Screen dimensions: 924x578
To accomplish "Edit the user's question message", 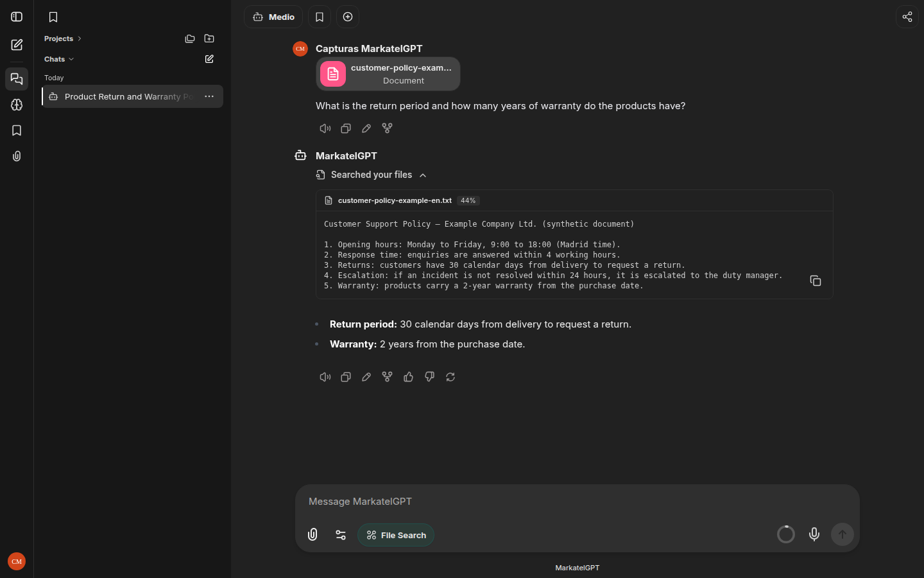I will 366,128.
